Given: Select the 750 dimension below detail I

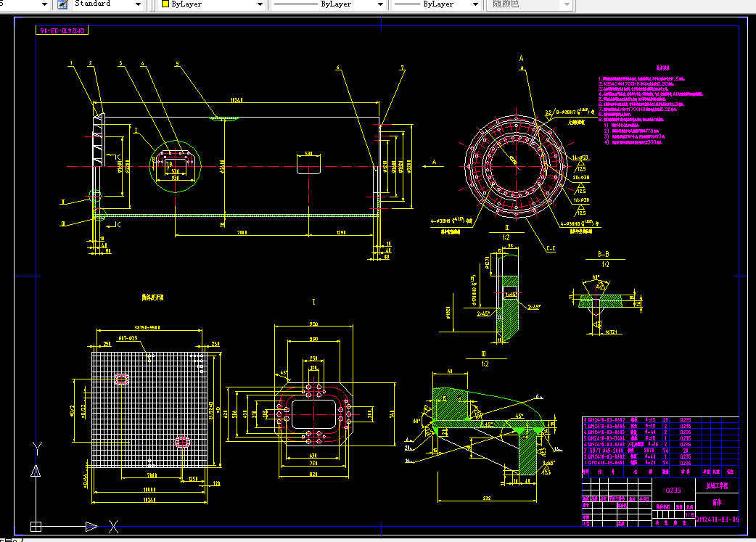Looking at the screenshot, I should [x=313, y=464].
